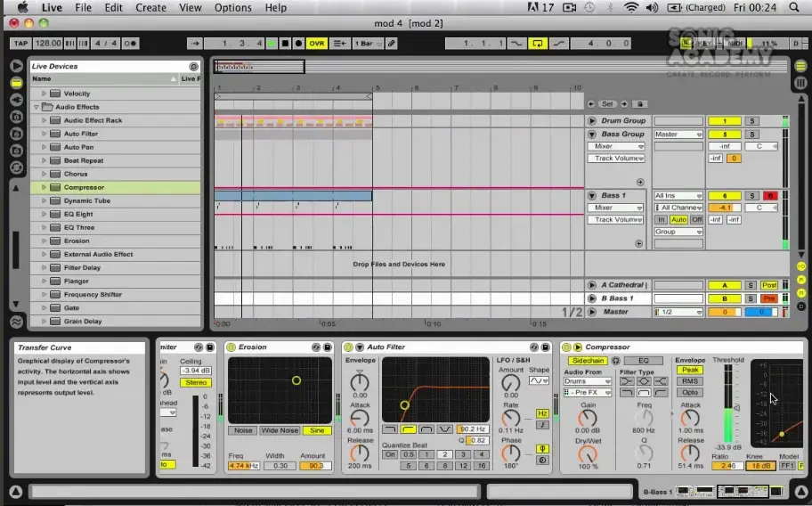812x506 pixels.
Task: Enable the Draw Mode pencil
Action: coord(392,44)
